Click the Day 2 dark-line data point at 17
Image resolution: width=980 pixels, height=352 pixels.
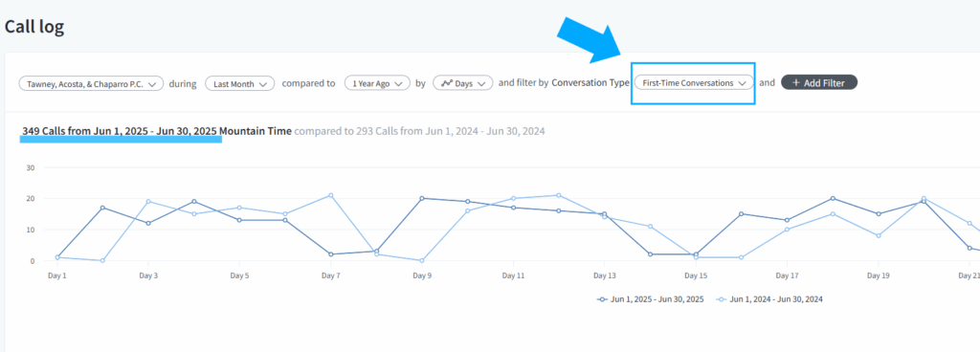(102, 208)
